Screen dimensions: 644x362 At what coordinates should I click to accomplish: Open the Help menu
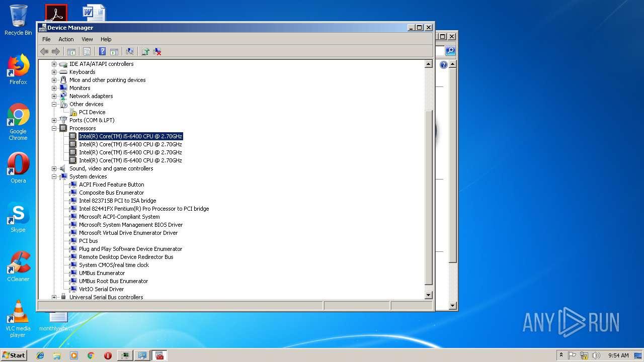pos(106,39)
